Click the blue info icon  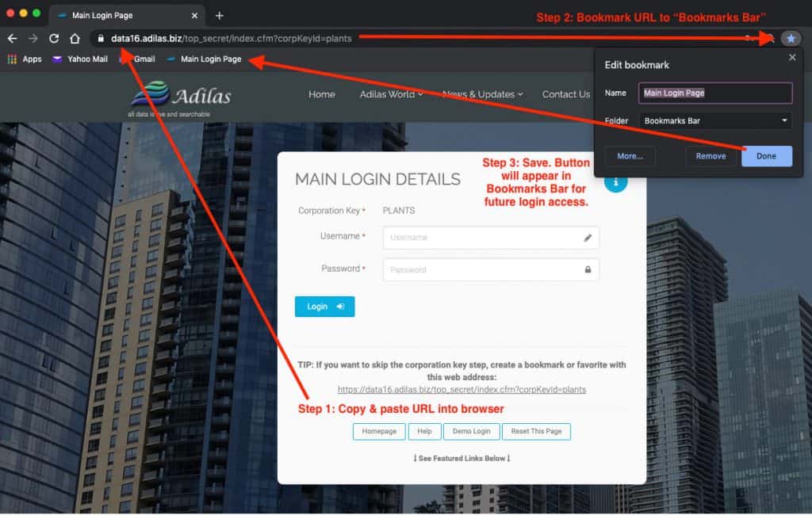(615, 183)
